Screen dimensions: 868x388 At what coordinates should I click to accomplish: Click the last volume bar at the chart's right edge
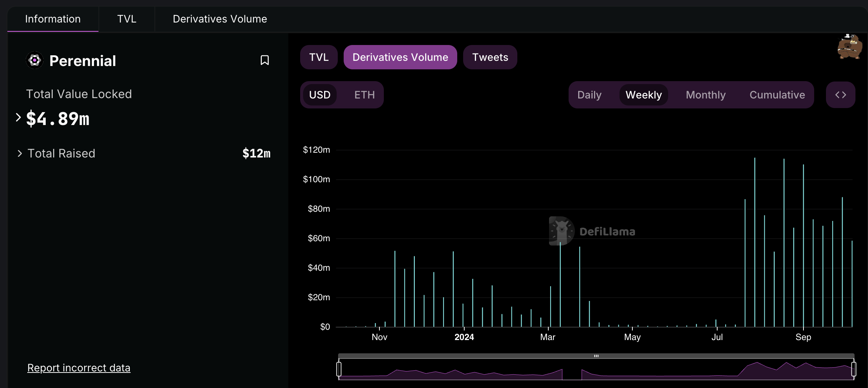point(852,284)
